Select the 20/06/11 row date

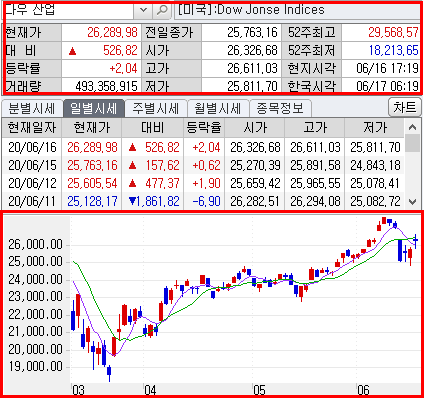point(32,201)
